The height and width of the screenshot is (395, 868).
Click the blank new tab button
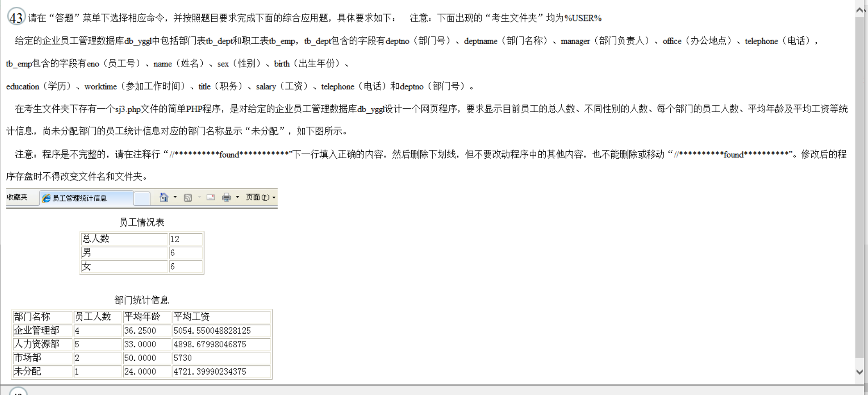[x=142, y=199]
